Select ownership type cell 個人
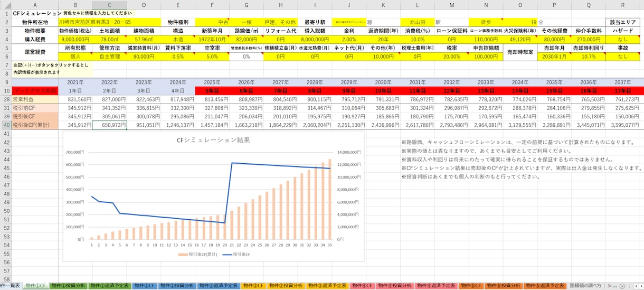 coord(75,57)
